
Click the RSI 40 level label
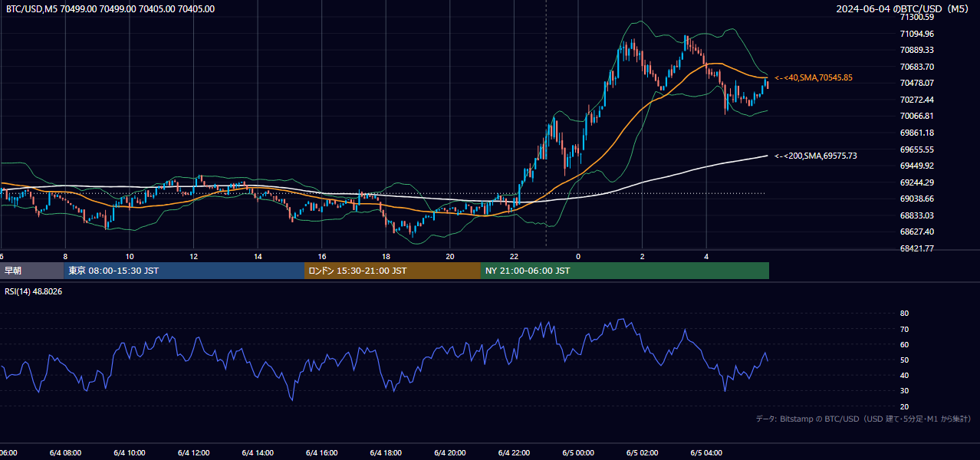[x=904, y=376]
